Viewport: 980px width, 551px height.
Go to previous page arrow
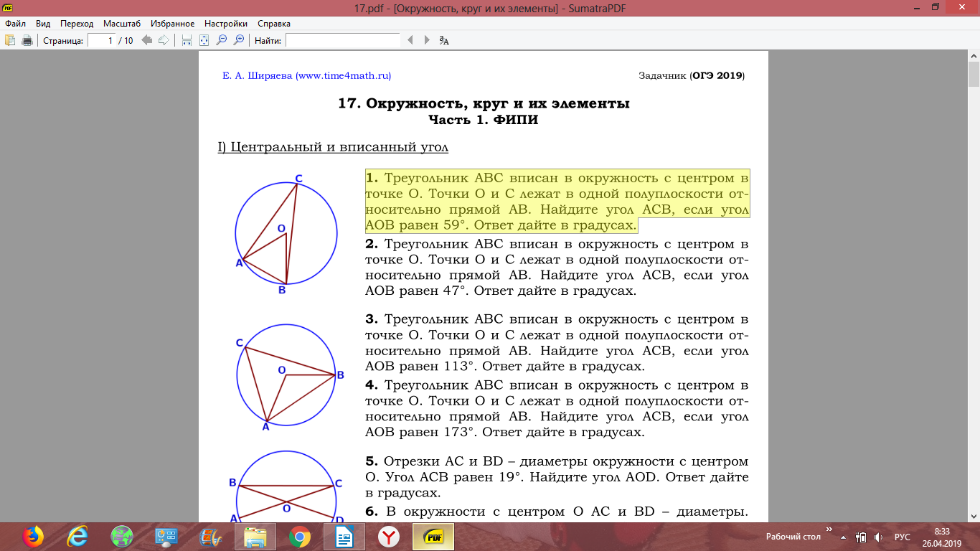click(147, 40)
